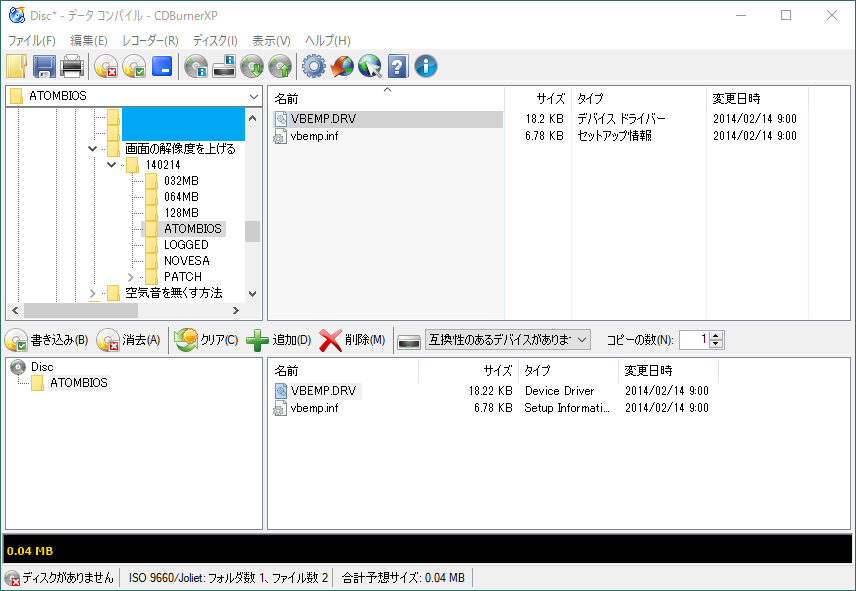Open the erase disc icon with red X

(106, 66)
